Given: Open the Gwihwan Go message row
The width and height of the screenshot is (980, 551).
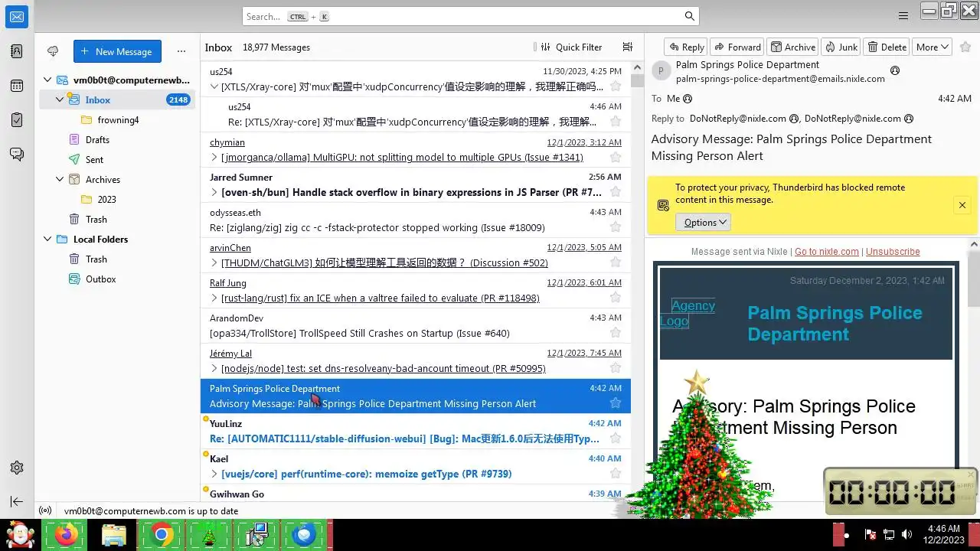Looking at the screenshot, I should (x=416, y=493).
